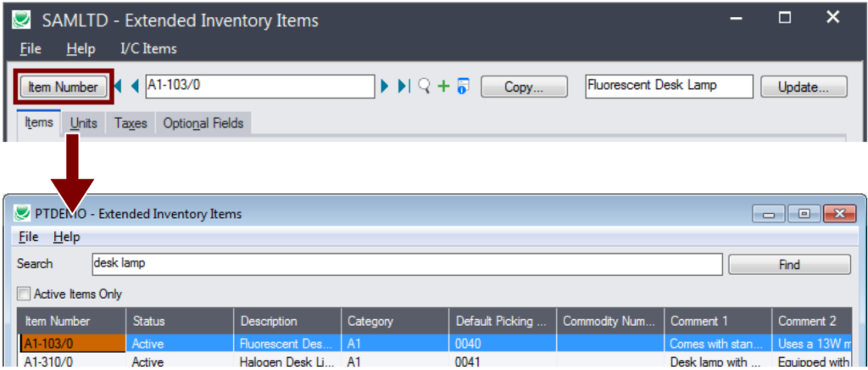
Task: Open Help menu in PTDEMO window
Action: 66,237
